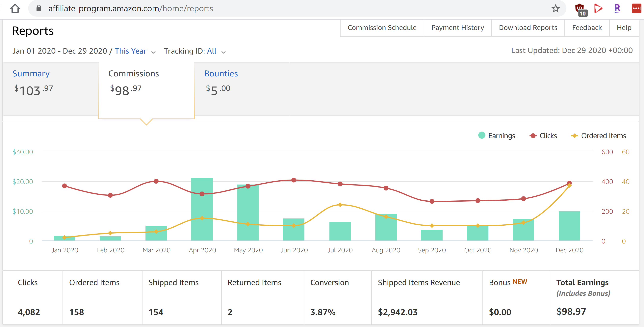Select the Bonus value $0.00
This screenshot has width=644, height=327.
click(x=500, y=312)
